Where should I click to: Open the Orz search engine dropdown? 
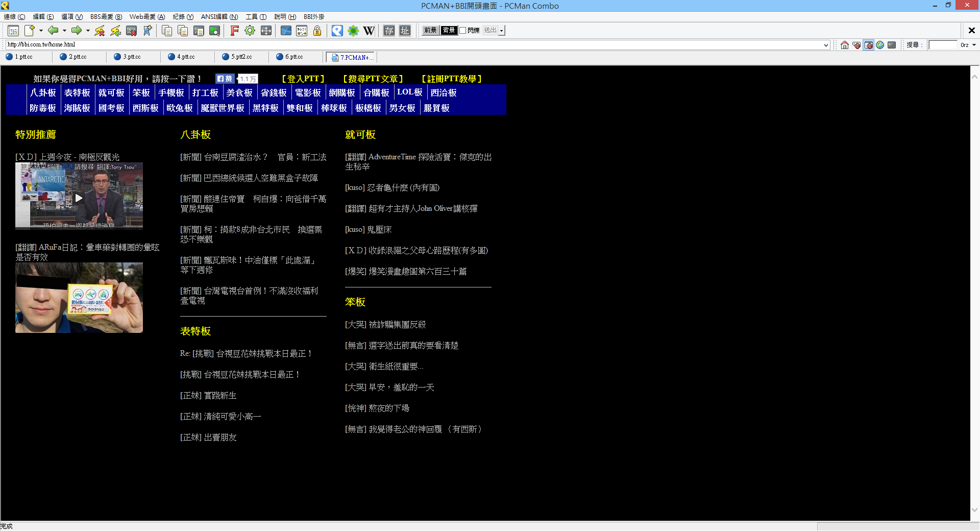pyautogui.click(x=974, y=45)
